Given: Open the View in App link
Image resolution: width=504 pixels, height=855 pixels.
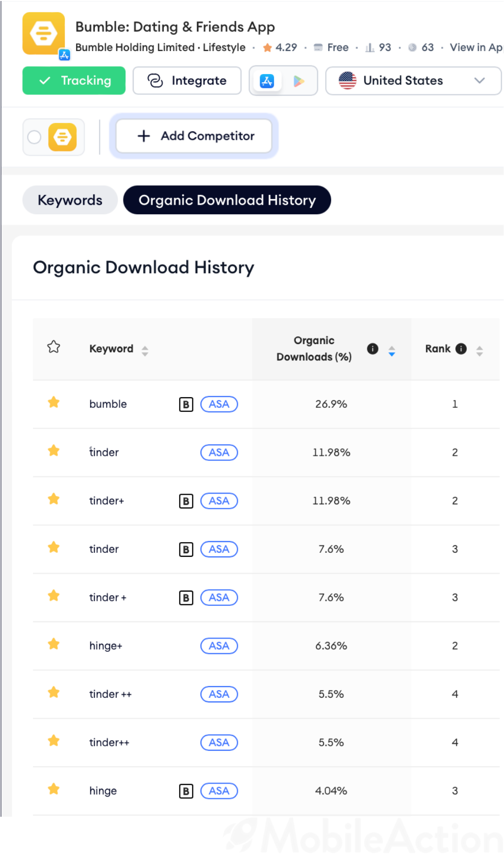Looking at the screenshot, I should click(476, 47).
